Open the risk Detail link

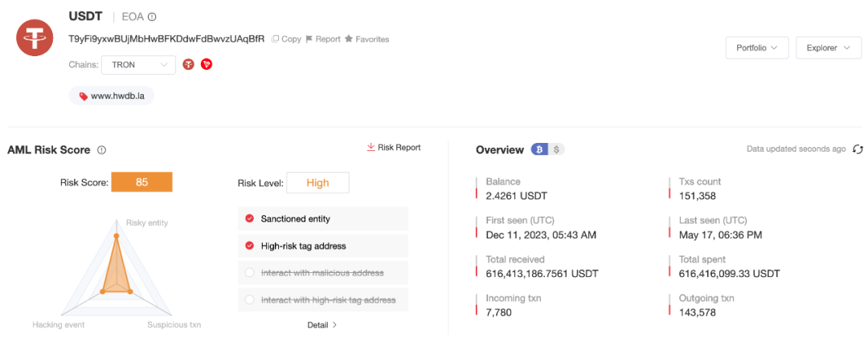(x=321, y=325)
